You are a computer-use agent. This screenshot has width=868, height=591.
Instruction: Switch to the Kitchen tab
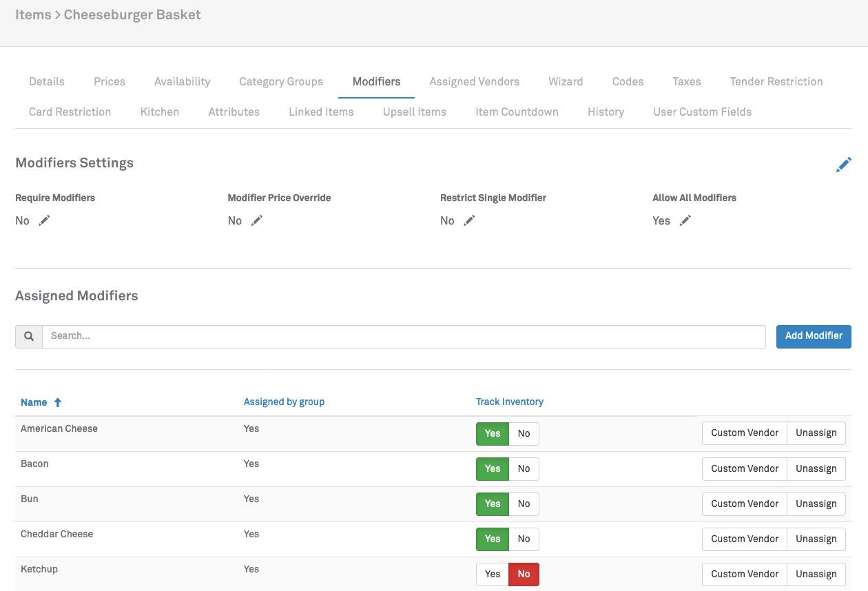tap(159, 112)
